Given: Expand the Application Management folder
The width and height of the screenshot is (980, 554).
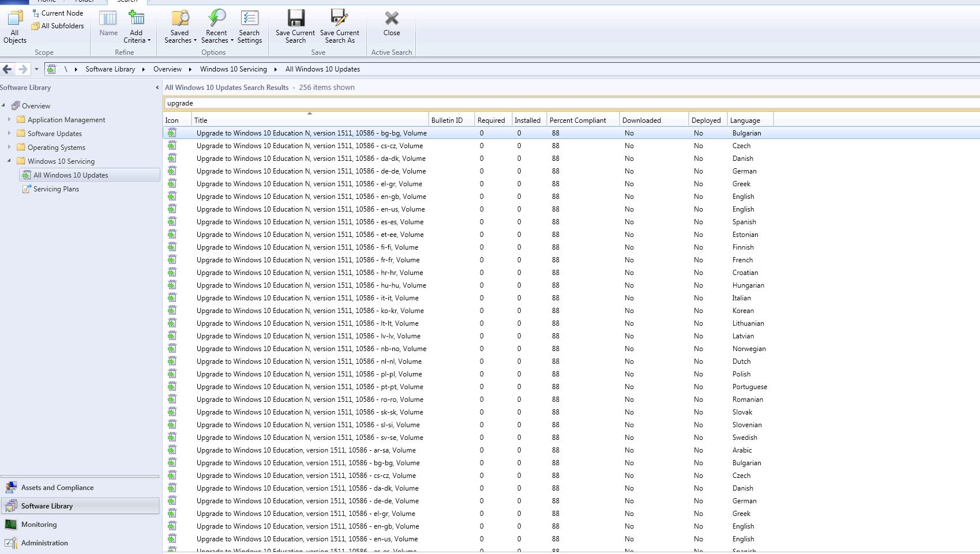Looking at the screenshot, I should click(x=9, y=119).
